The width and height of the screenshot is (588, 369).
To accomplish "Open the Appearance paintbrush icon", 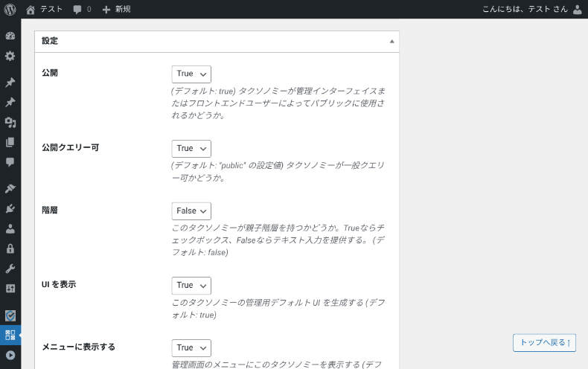I will 10,188.
